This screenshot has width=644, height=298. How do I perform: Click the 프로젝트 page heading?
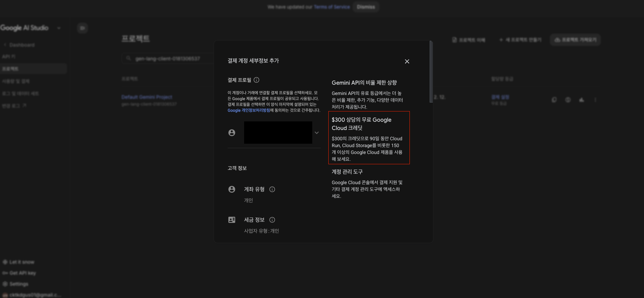point(136,39)
